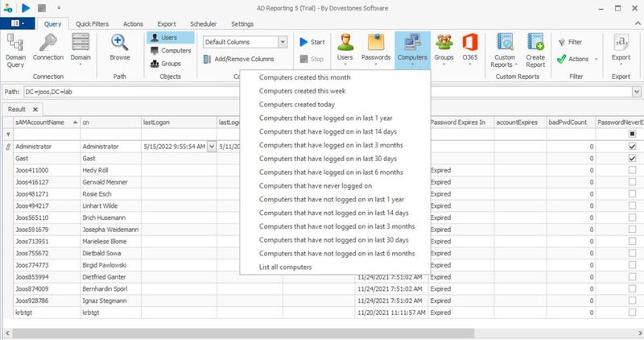This screenshot has width=644, height=340.
Task: Toggle PasswordNeverExpires checkbox for krbtgt
Action: 632,313
